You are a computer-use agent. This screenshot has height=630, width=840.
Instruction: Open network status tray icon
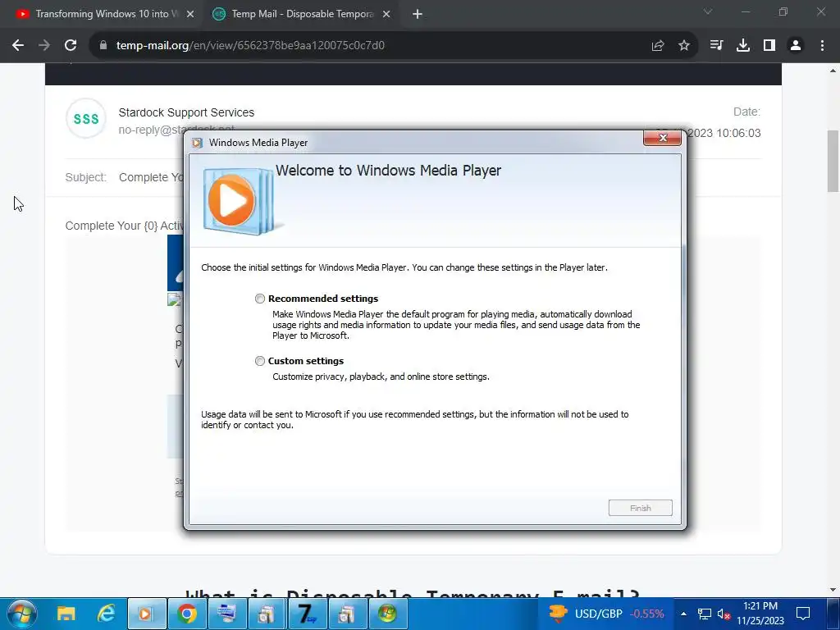(x=705, y=614)
